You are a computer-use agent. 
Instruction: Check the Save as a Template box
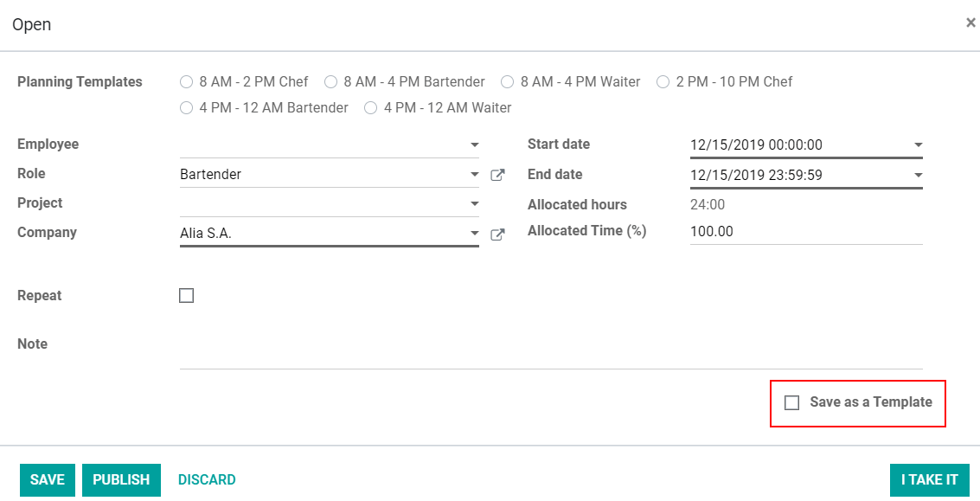(791, 402)
